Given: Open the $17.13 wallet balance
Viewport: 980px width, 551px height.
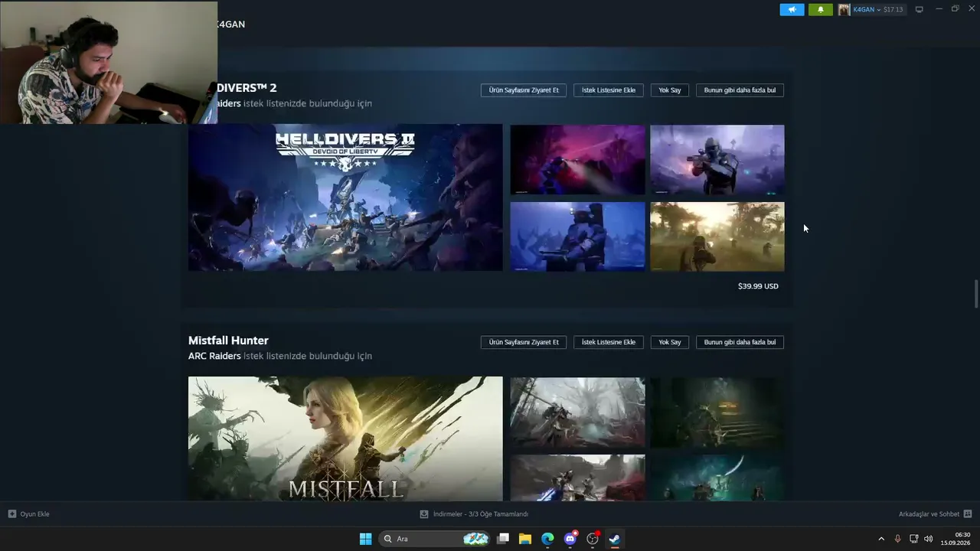Looking at the screenshot, I should pos(893,9).
